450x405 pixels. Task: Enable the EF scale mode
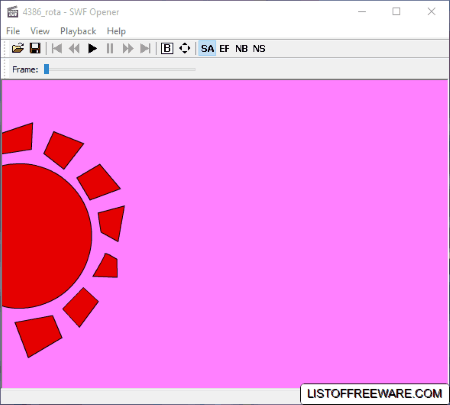click(224, 49)
